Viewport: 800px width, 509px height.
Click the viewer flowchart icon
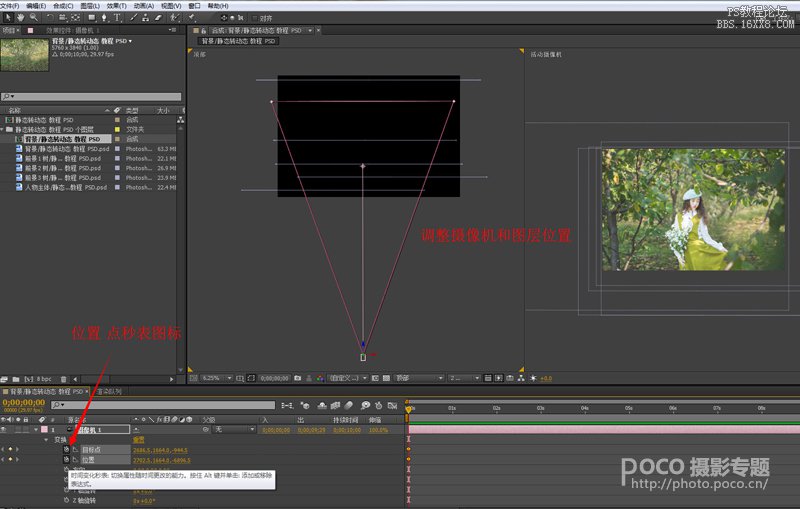click(521, 378)
